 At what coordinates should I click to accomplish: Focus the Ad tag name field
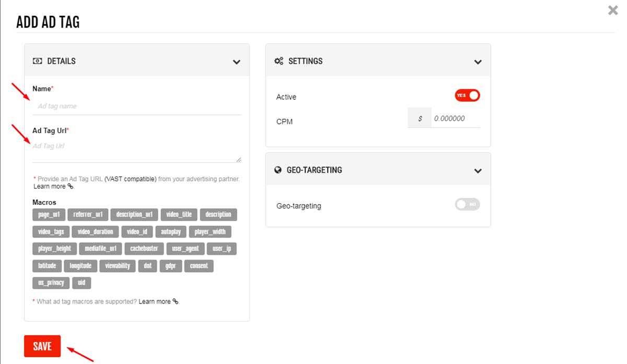coord(137,106)
